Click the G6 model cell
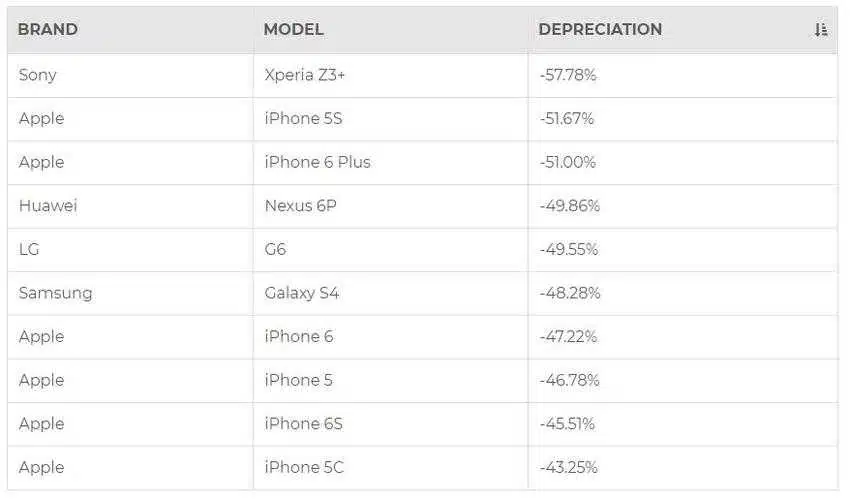Viewport: 850px width, 500px height. (390, 249)
